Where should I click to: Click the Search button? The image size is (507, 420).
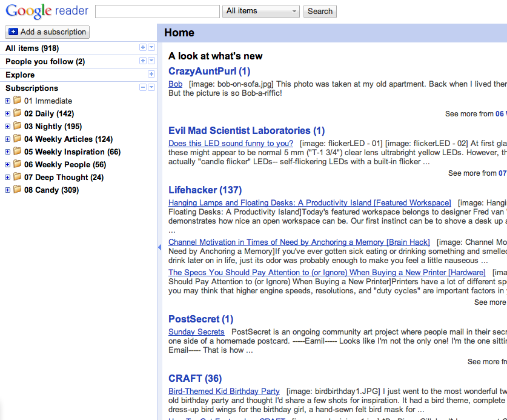pos(320,12)
